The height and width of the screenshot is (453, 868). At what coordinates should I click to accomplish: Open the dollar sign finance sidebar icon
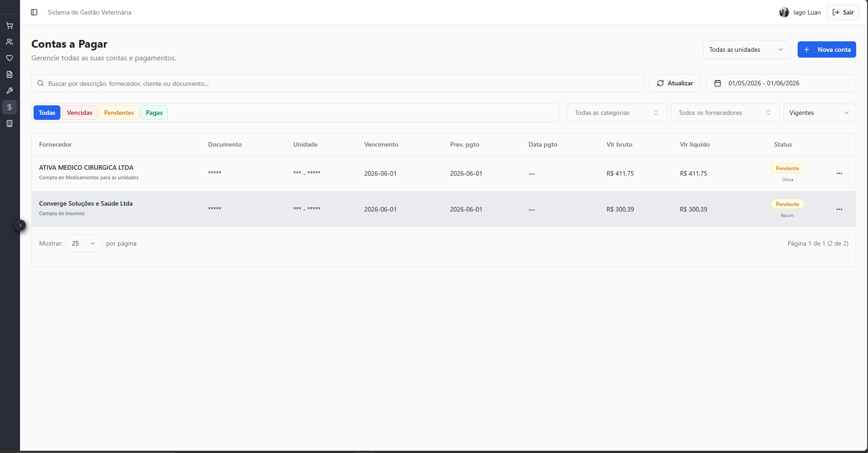pyautogui.click(x=10, y=107)
